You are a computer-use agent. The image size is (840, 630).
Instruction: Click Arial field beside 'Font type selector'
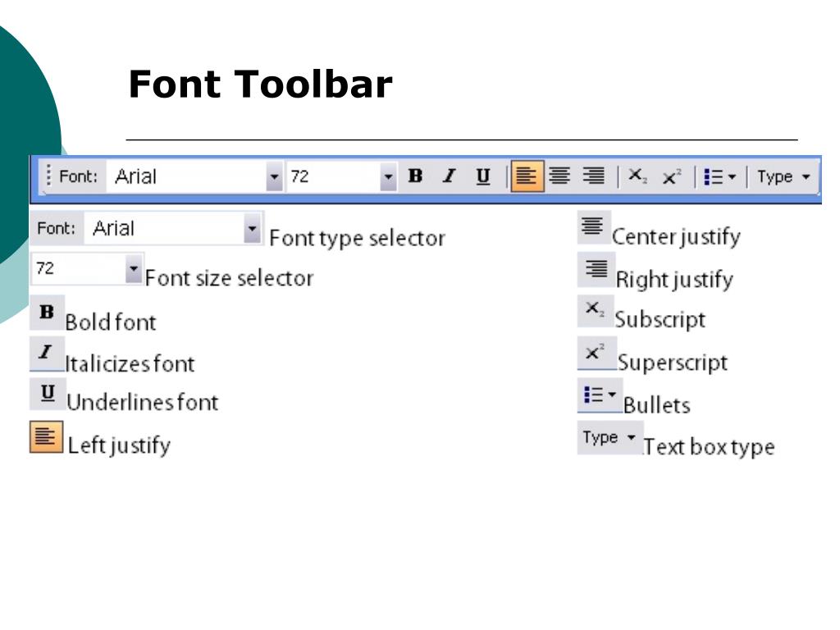164,228
